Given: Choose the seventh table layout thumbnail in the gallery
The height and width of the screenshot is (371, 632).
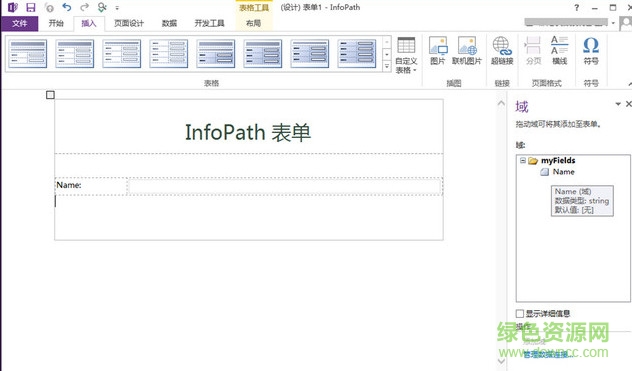Looking at the screenshot, I should coord(310,54).
